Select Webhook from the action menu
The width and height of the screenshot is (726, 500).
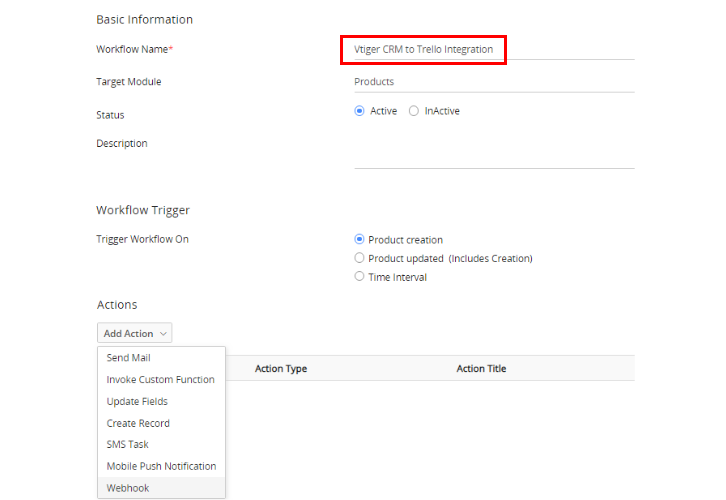(x=161, y=488)
